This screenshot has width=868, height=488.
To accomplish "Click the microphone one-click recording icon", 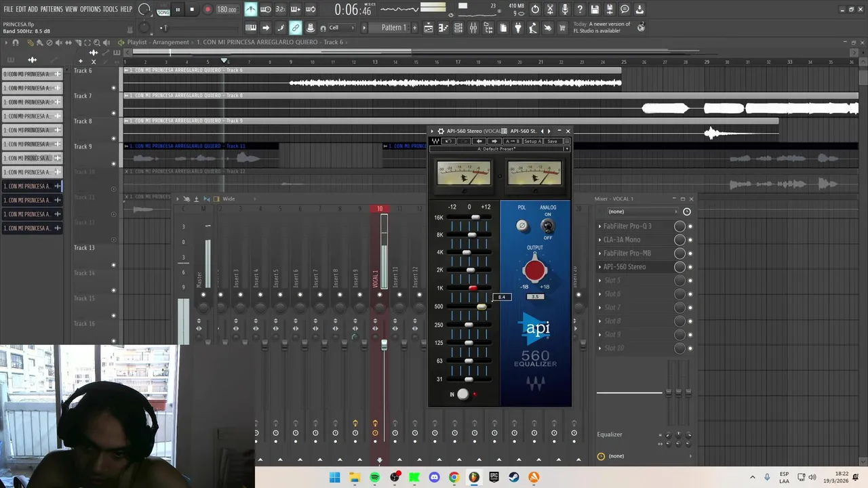I will click(x=565, y=9).
